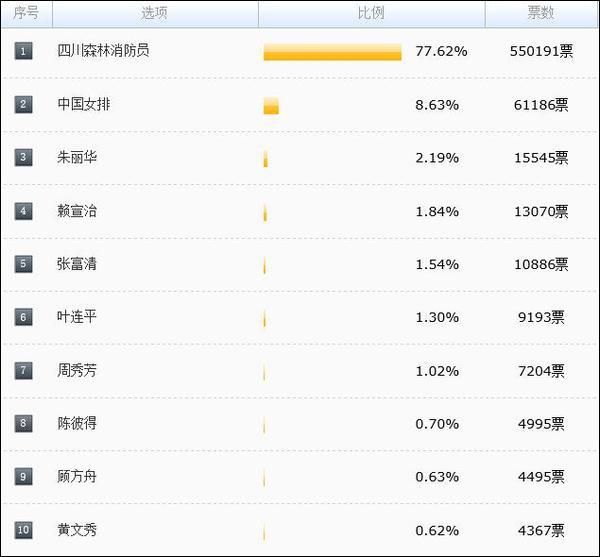Select the 选项 column header
The height and width of the screenshot is (557, 600).
tap(155, 14)
